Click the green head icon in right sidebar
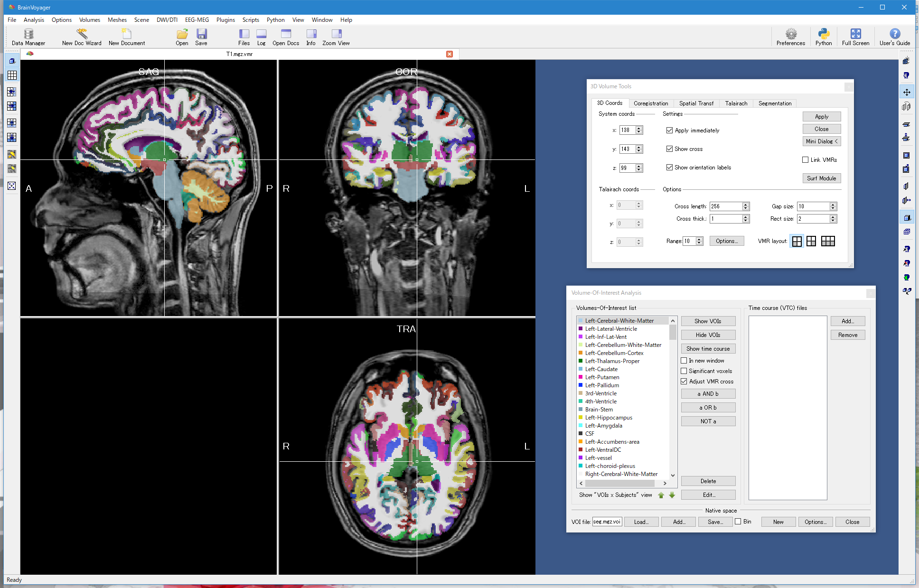919x588 pixels. point(907,277)
